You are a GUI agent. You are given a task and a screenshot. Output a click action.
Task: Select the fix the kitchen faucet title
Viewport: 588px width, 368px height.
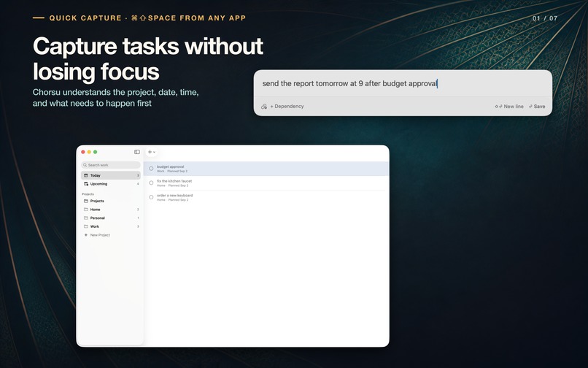[174, 181]
